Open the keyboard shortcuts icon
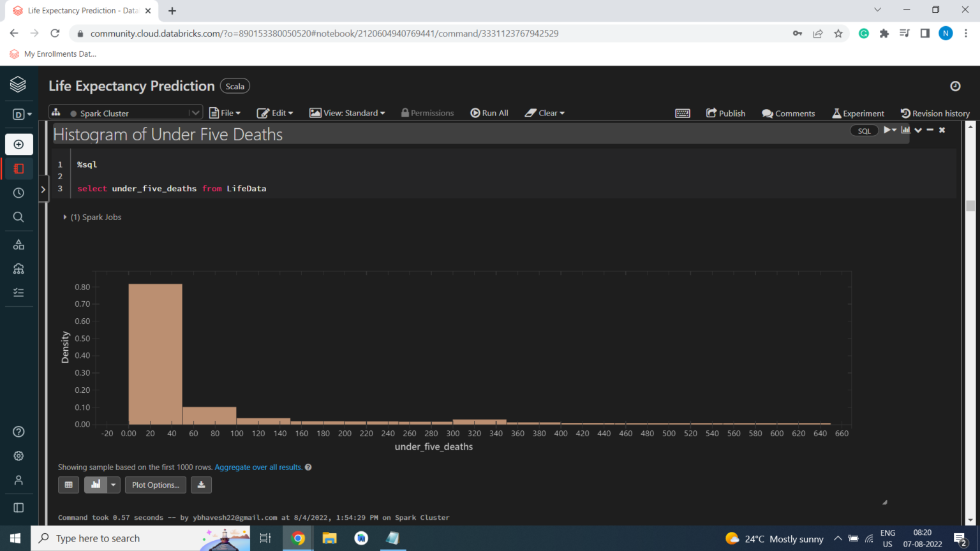980x551 pixels. 682,113
